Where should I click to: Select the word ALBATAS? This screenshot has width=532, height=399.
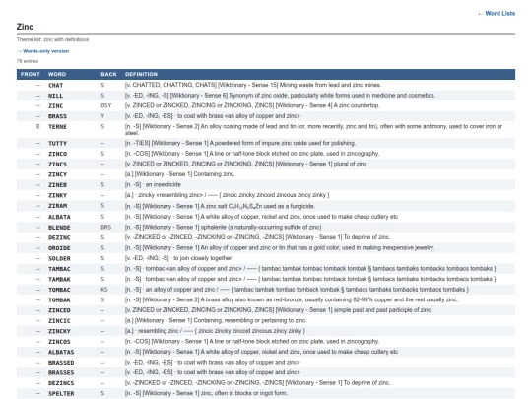click(61, 352)
